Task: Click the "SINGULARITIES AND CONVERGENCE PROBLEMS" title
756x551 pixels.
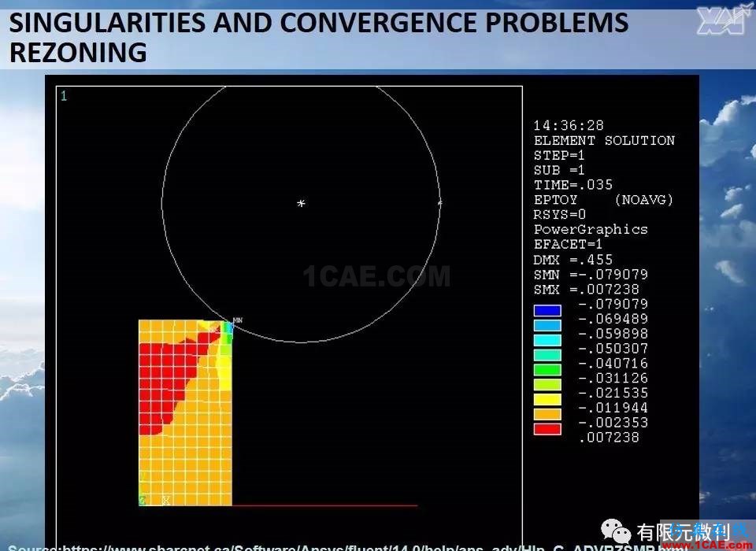Action: pos(319,23)
